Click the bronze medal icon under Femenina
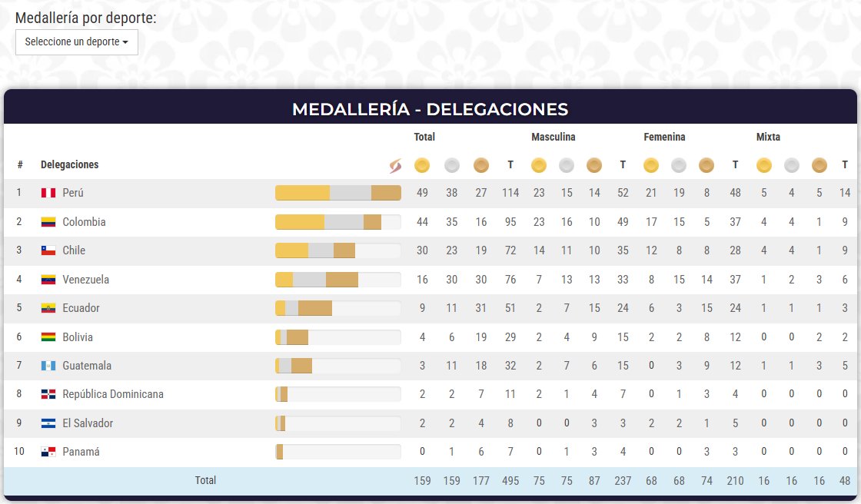 (x=706, y=164)
